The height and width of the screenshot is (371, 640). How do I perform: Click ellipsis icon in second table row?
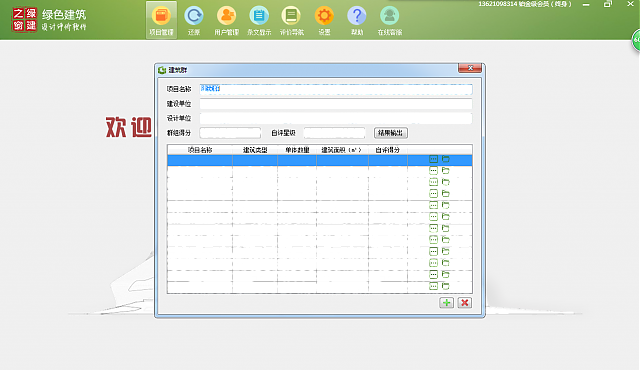(x=433, y=170)
